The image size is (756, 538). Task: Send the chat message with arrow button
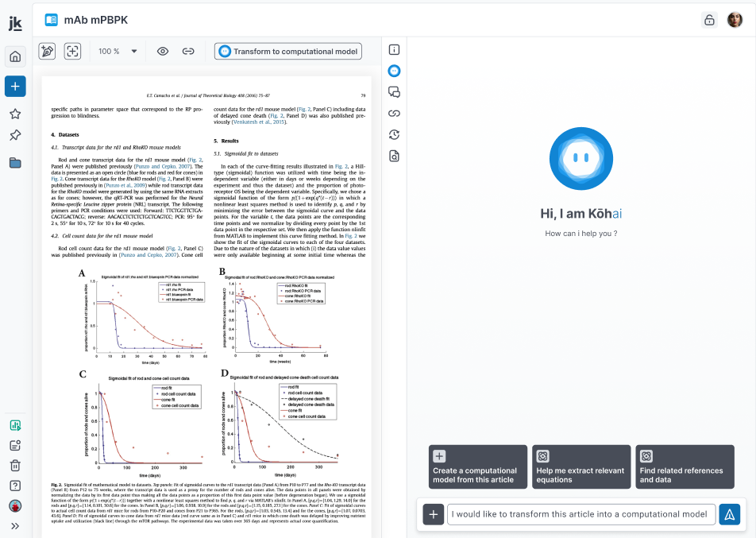tap(729, 514)
